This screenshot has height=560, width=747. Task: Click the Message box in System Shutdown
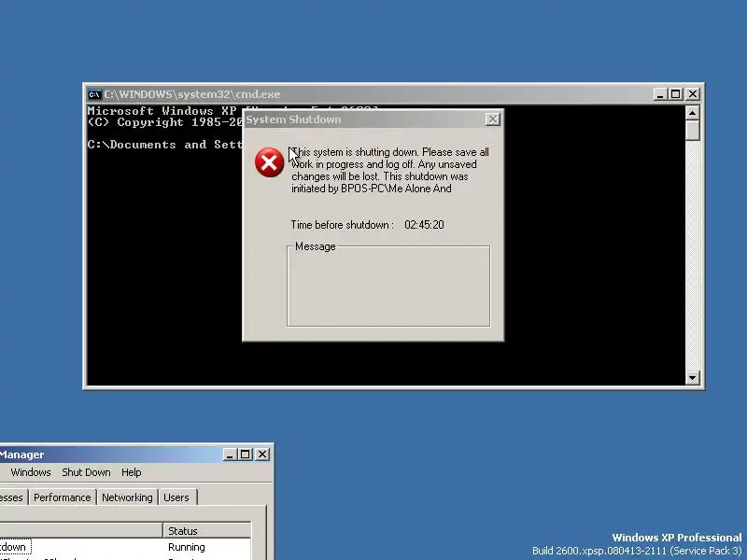(x=388, y=287)
